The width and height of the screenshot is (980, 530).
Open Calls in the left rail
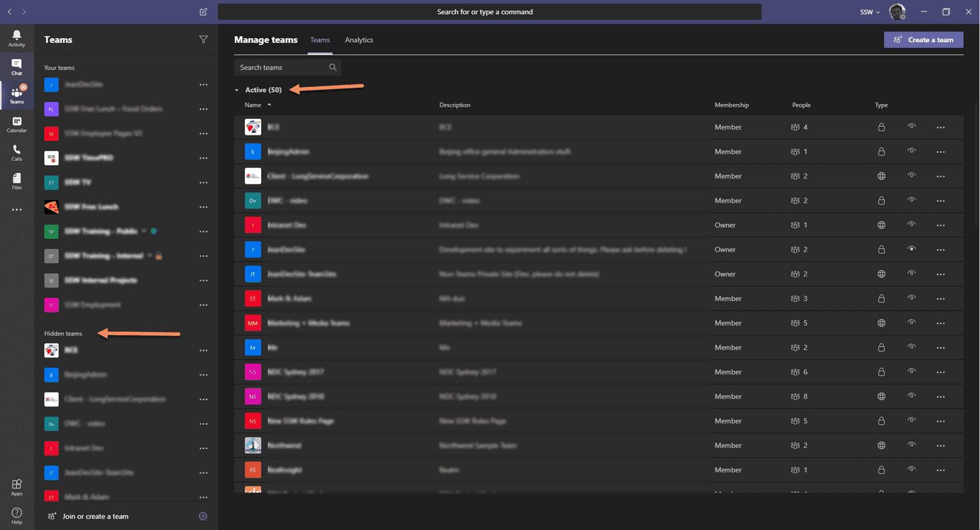point(17,153)
